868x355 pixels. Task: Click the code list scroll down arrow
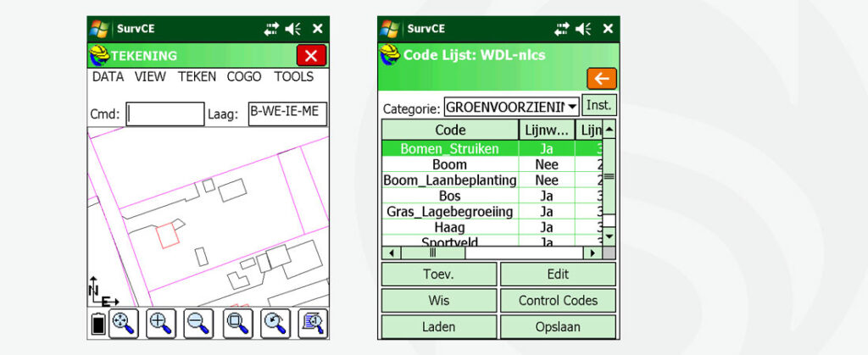608,236
